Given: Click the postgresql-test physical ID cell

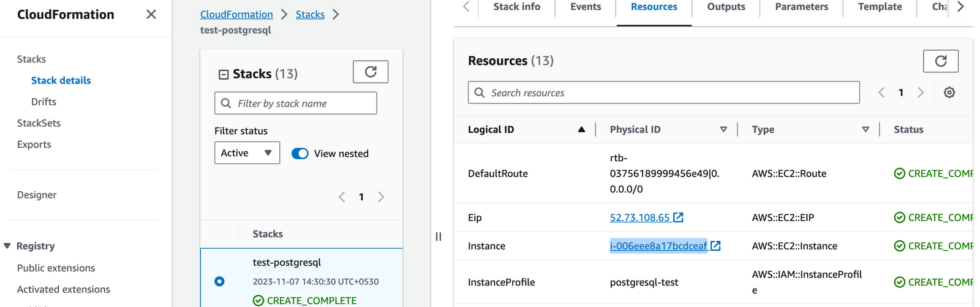Looking at the screenshot, I should (644, 282).
